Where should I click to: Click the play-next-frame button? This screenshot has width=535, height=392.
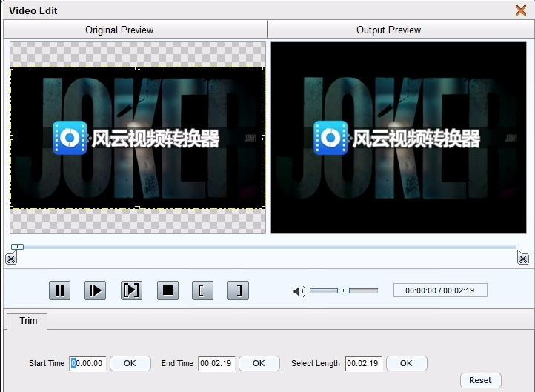pyautogui.click(x=95, y=290)
